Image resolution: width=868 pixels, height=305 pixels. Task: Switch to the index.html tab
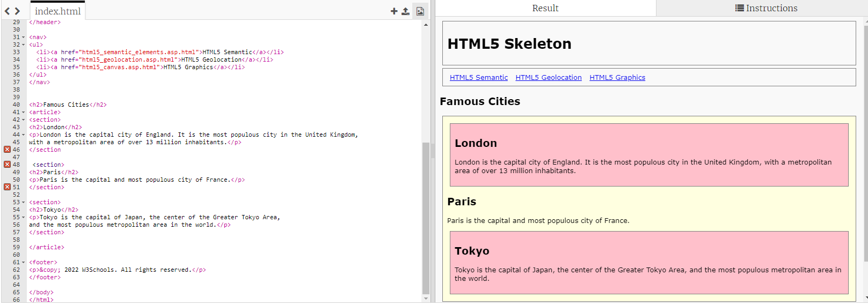57,11
